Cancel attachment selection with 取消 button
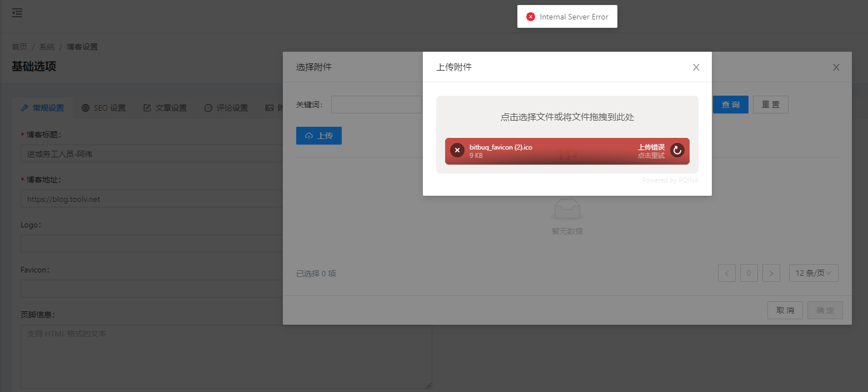 tap(785, 310)
